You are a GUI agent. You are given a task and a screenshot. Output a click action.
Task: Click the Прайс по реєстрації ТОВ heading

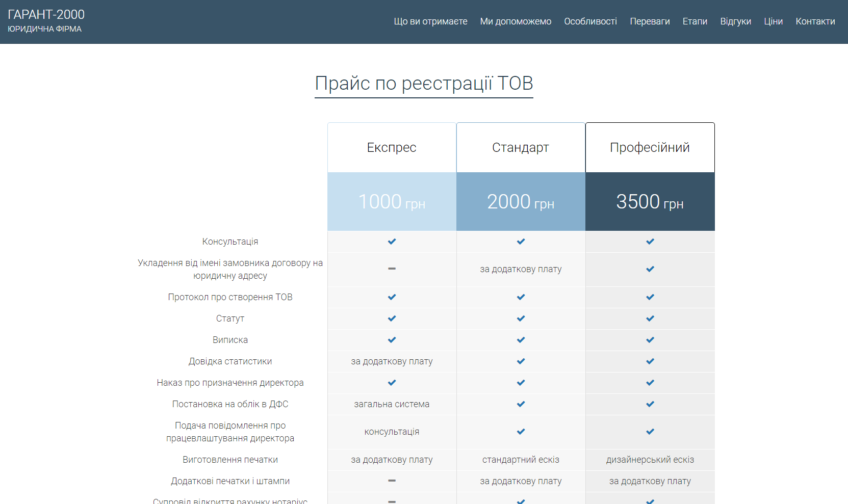tap(424, 84)
